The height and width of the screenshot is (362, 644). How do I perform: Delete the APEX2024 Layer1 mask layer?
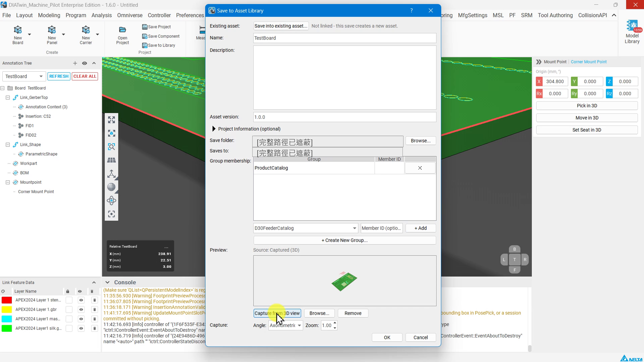(94, 319)
